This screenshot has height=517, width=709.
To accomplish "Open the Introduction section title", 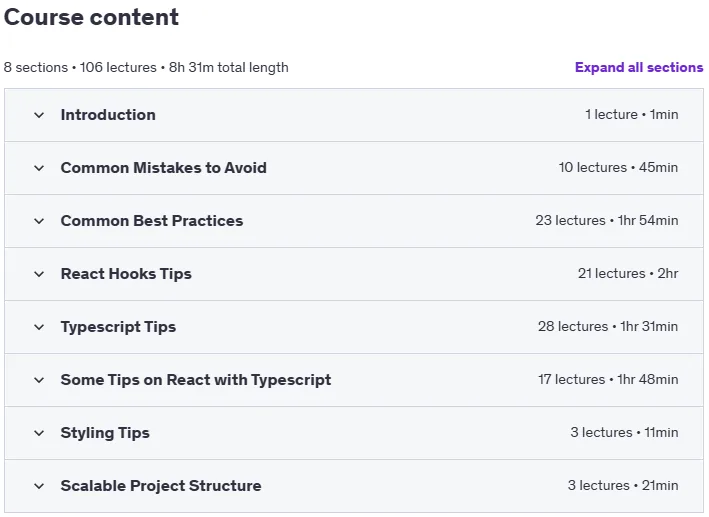I will [108, 115].
